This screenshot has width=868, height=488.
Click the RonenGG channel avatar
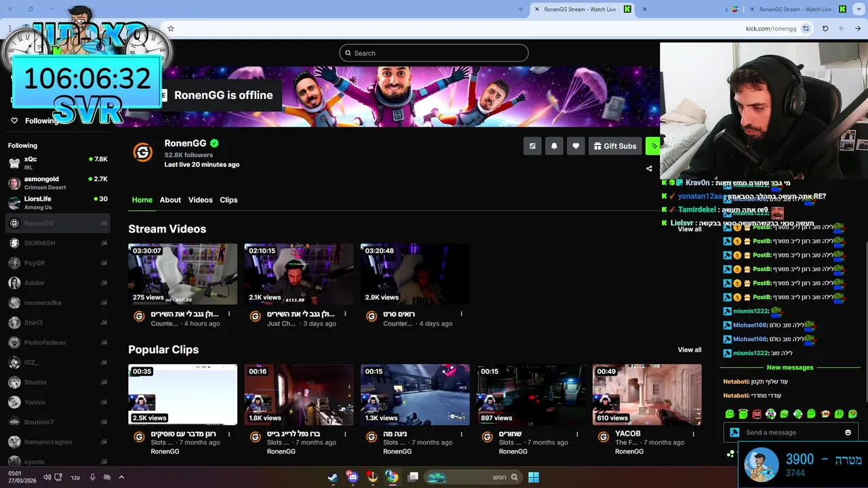(142, 152)
